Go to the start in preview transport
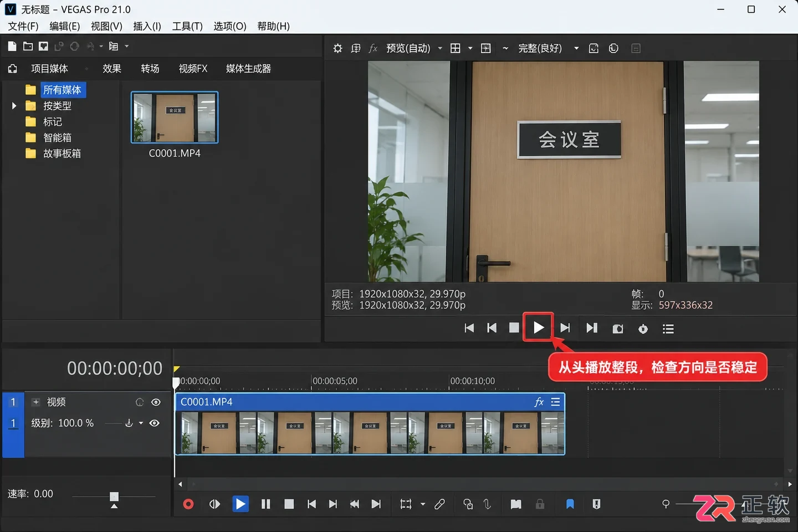This screenshot has height=532, width=798. click(469, 328)
